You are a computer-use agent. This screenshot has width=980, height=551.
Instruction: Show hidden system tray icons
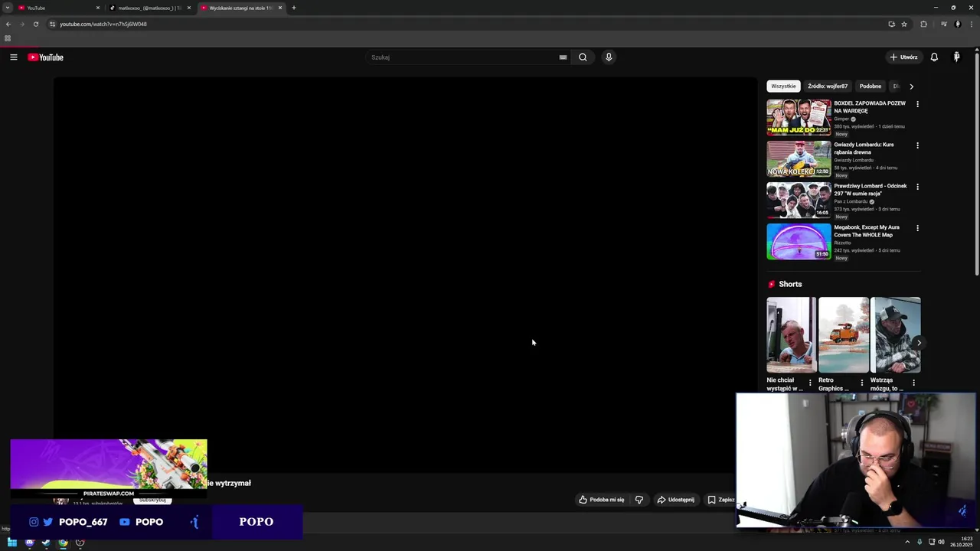(907, 543)
